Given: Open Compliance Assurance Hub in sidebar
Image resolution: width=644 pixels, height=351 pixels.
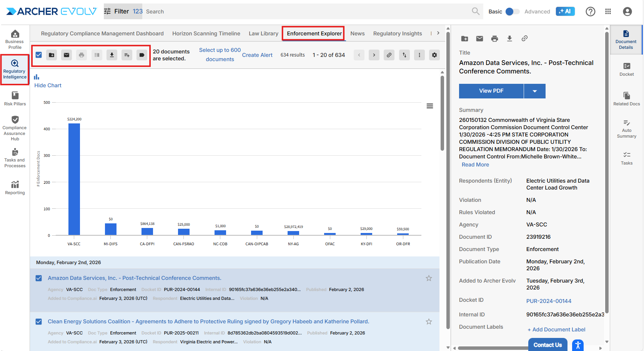Looking at the screenshot, I should 15,128.
